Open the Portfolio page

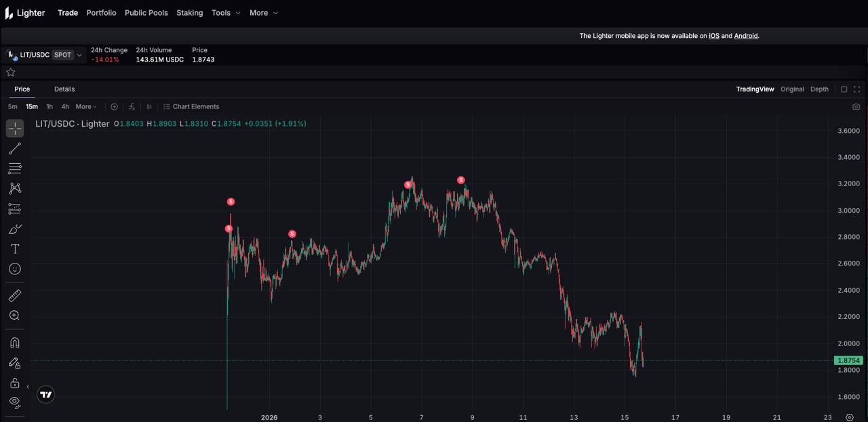[101, 13]
